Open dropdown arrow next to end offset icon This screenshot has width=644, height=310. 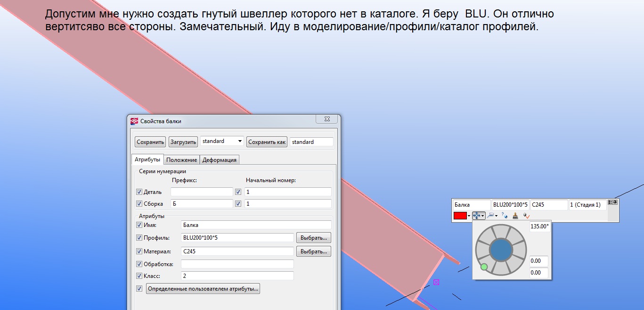tap(497, 216)
